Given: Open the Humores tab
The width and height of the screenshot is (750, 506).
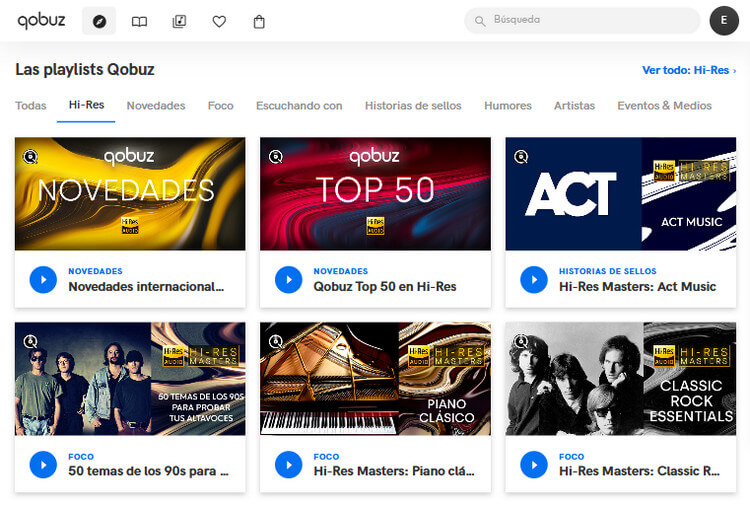Looking at the screenshot, I should [x=508, y=106].
